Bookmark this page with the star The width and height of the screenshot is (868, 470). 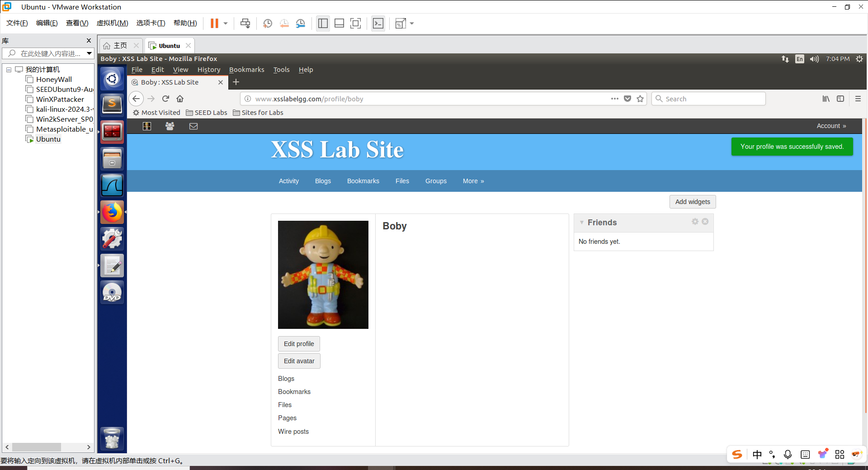tap(640, 99)
